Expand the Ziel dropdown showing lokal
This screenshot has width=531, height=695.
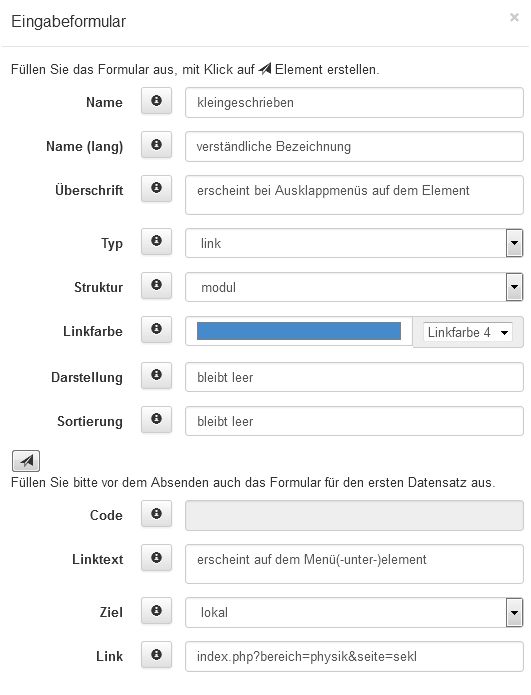[x=354, y=612]
